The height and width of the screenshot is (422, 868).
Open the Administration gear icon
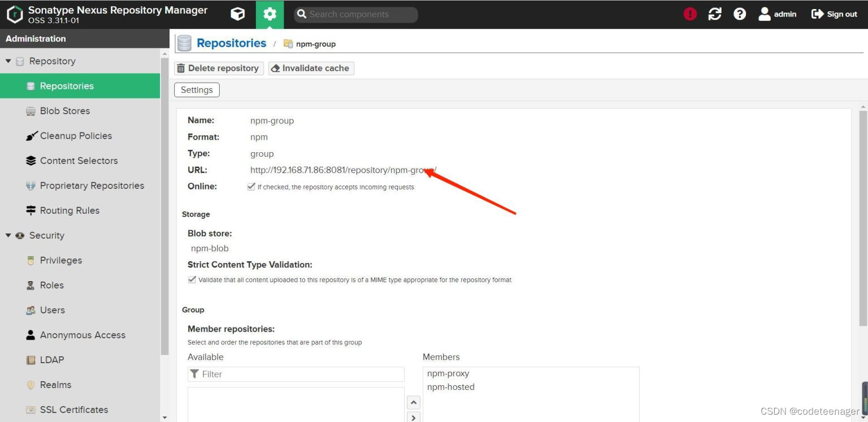coord(270,14)
